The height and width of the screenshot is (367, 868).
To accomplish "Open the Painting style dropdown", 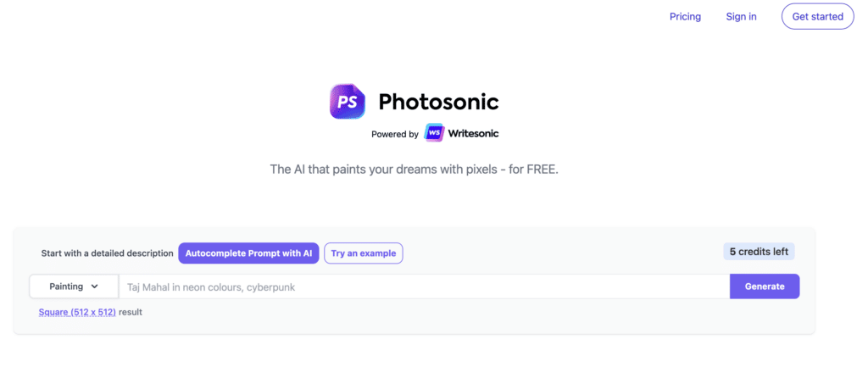I will tap(74, 286).
